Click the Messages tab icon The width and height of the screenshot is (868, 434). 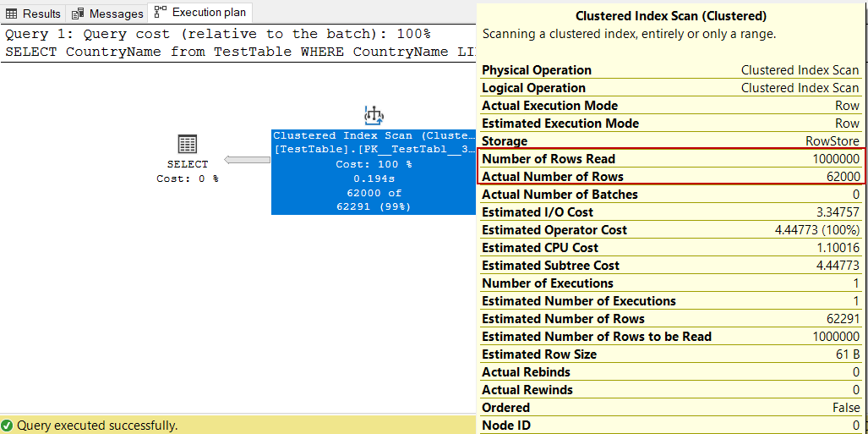click(79, 14)
